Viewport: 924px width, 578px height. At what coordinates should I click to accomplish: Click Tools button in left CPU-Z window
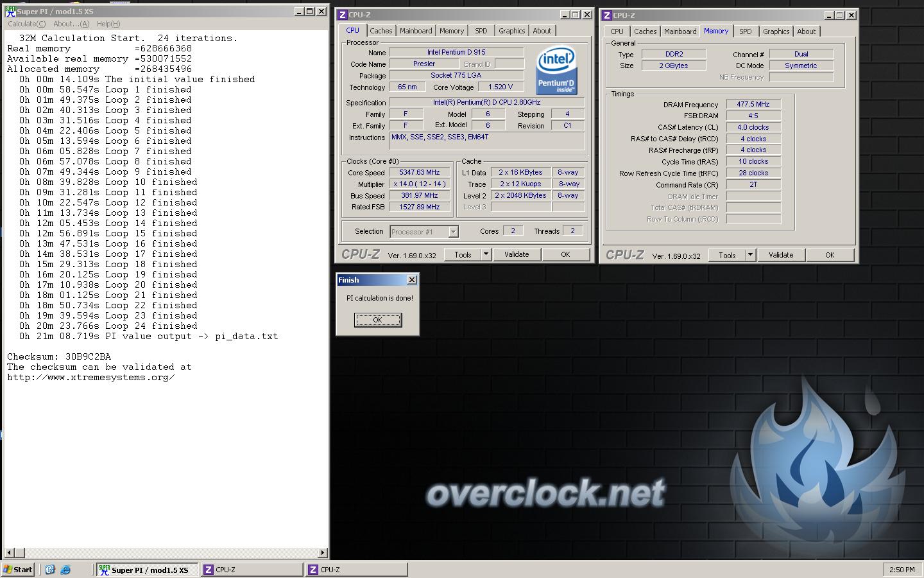click(463, 254)
